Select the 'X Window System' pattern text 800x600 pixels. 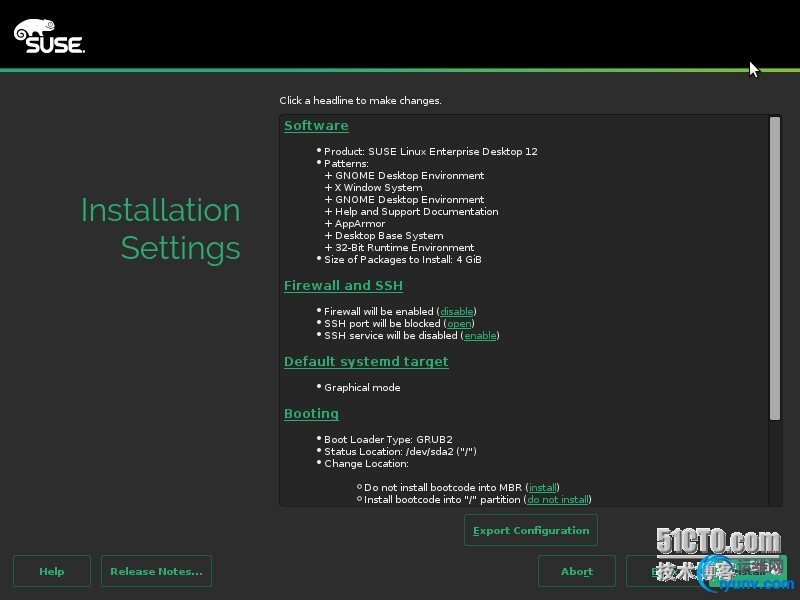point(378,188)
